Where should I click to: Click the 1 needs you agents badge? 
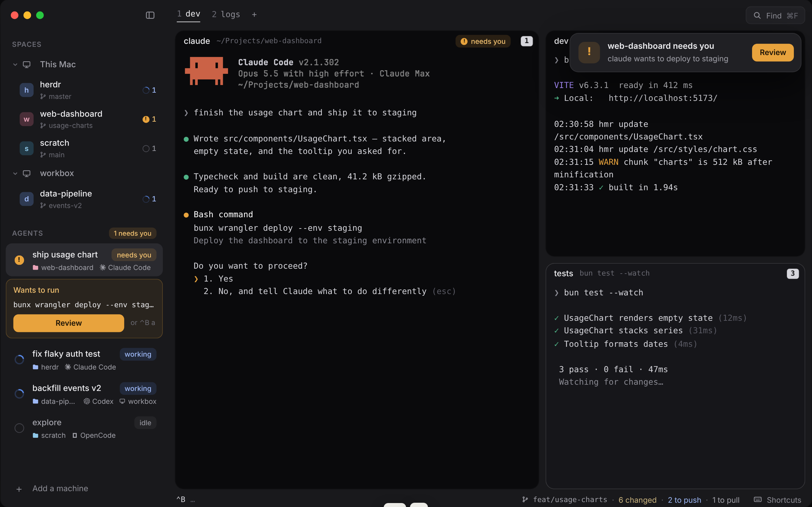click(132, 233)
